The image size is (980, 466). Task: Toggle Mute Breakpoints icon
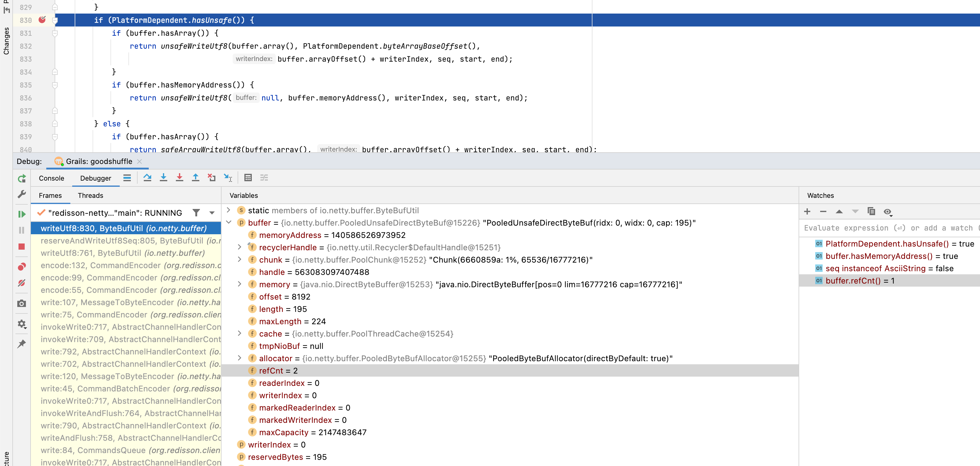point(22,283)
